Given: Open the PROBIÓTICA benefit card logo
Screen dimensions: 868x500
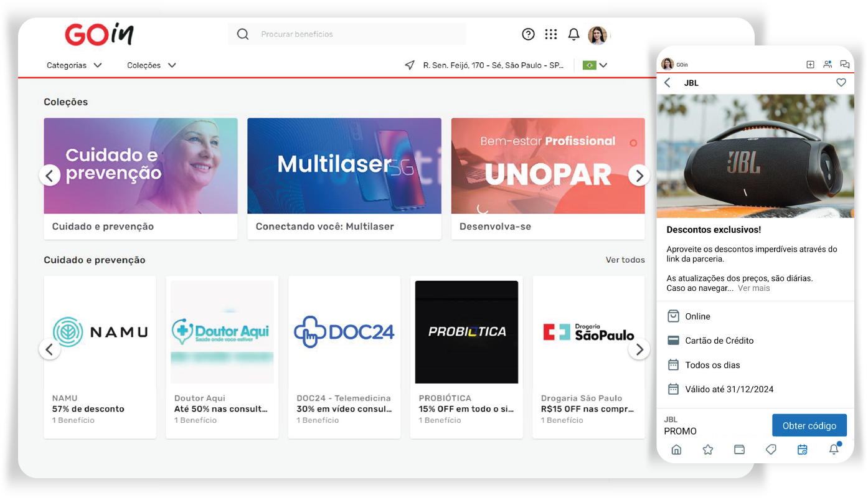Looking at the screenshot, I should tap(466, 332).
